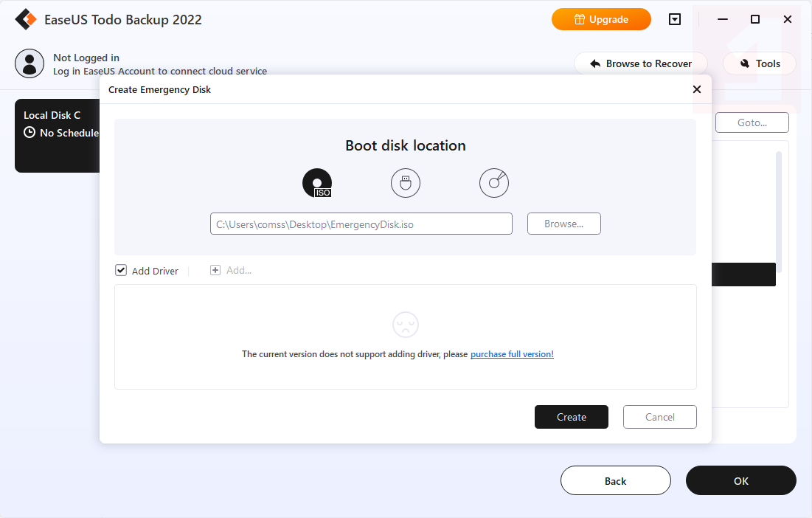Click the orange Upgrade button
Viewport: 812px width, 518px height.
coord(601,20)
